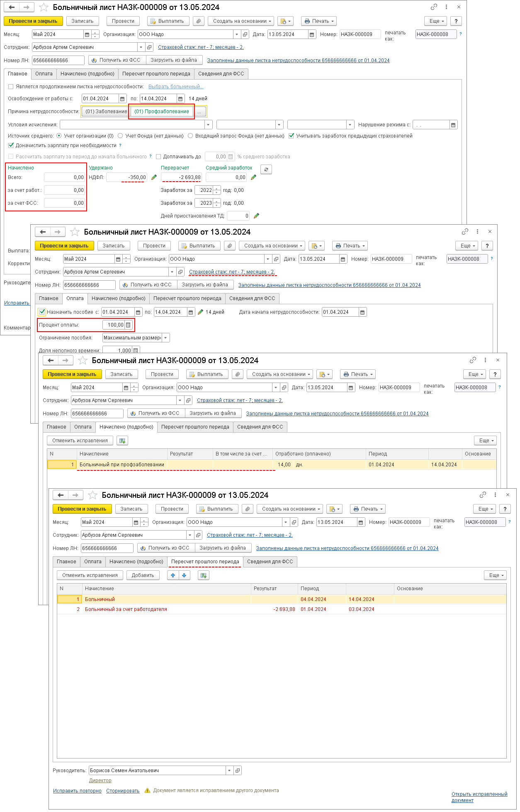Select the Учет организации (0) radio button
This screenshot has height=812, width=520.
point(59,136)
